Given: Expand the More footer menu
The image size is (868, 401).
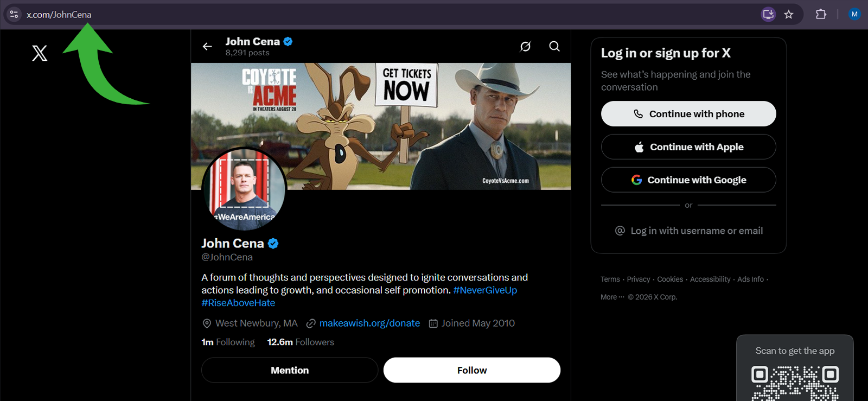Looking at the screenshot, I should [612, 297].
